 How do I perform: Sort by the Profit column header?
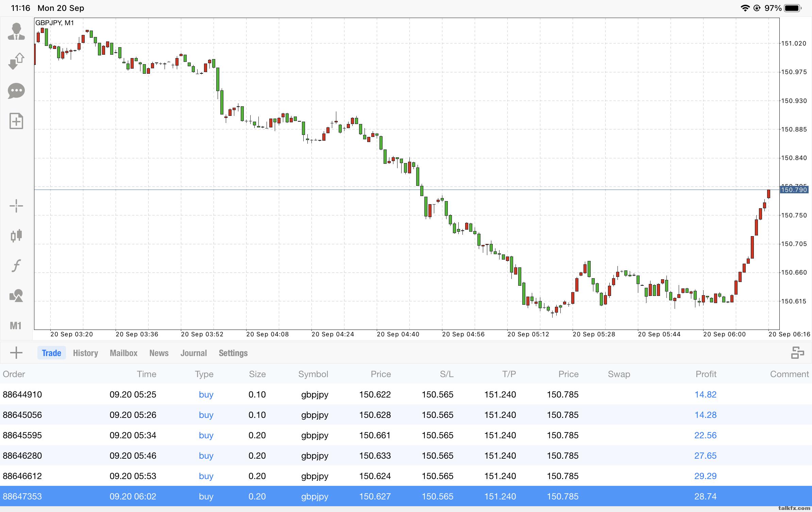click(x=706, y=374)
